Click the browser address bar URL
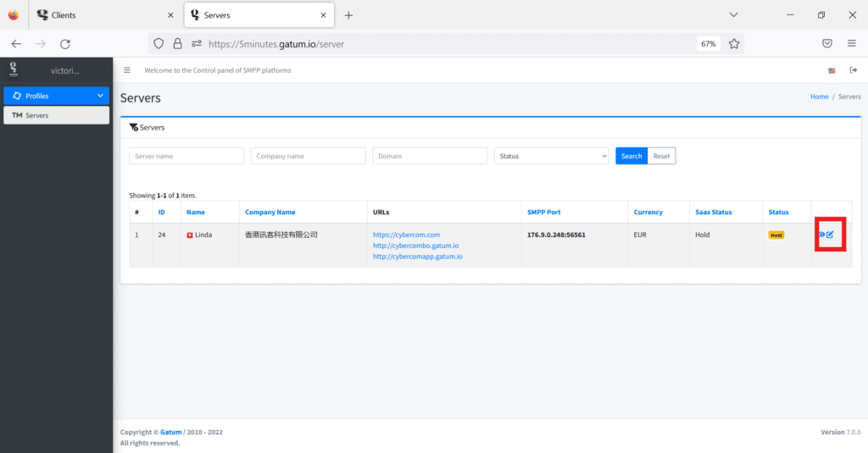Viewport: 868px width, 453px height. (x=276, y=44)
